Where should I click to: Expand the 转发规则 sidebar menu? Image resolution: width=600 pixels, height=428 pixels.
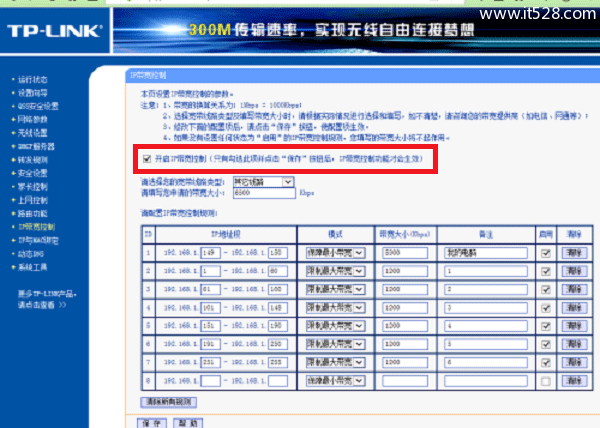pos(33,160)
